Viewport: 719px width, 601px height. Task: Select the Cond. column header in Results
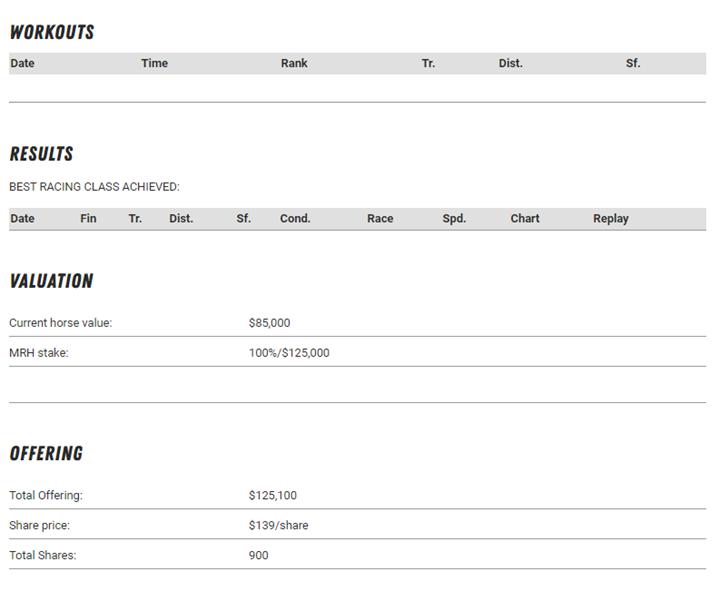(x=295, y=218)
